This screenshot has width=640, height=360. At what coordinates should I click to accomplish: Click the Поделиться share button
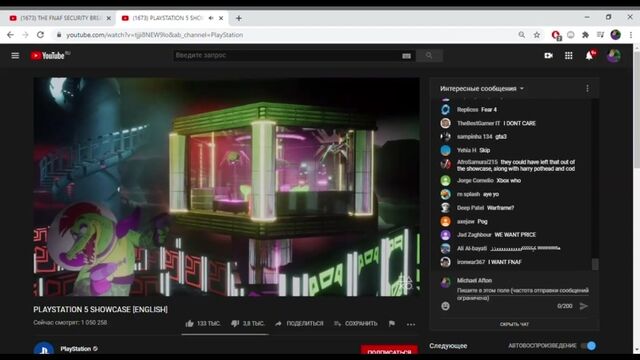click(x=299, y=324)
